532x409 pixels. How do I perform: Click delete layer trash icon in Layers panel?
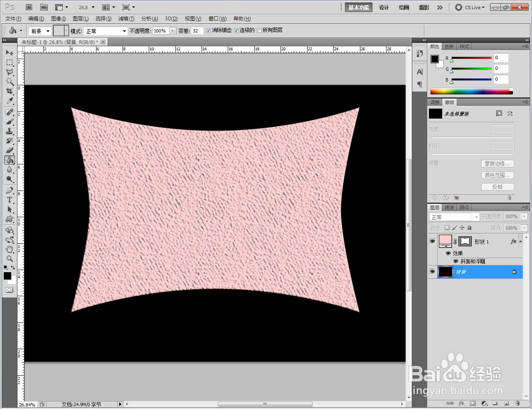(x=517, y=403)
